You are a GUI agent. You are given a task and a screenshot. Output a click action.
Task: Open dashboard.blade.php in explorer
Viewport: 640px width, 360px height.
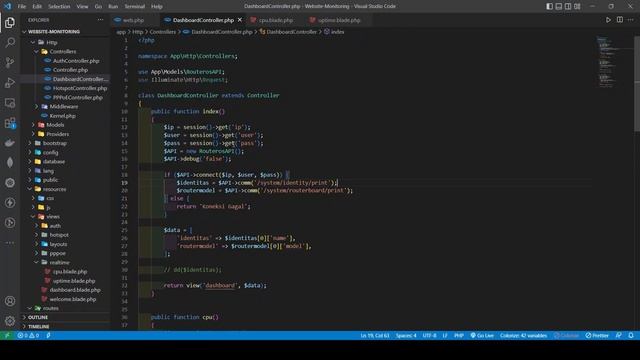(75, 290)
